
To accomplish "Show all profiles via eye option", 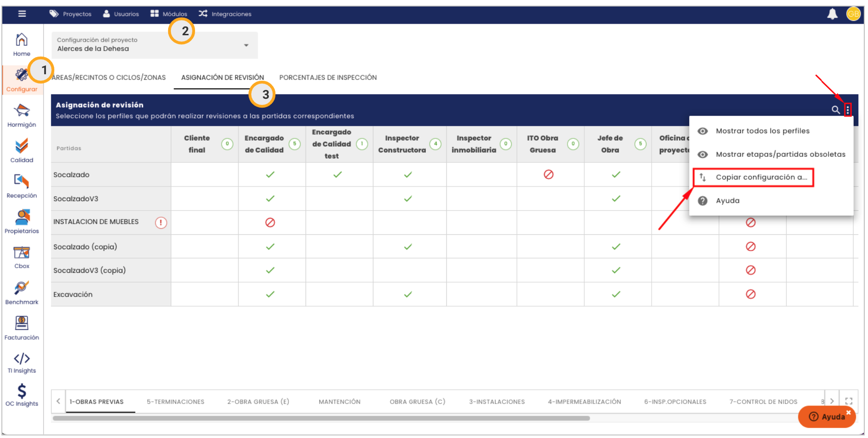I will [x=762, y=131].
